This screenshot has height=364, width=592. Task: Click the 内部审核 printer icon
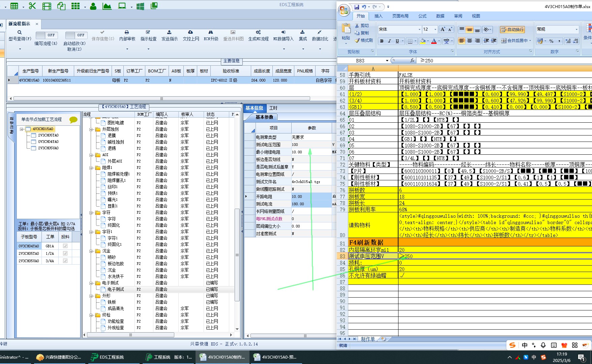127,32
